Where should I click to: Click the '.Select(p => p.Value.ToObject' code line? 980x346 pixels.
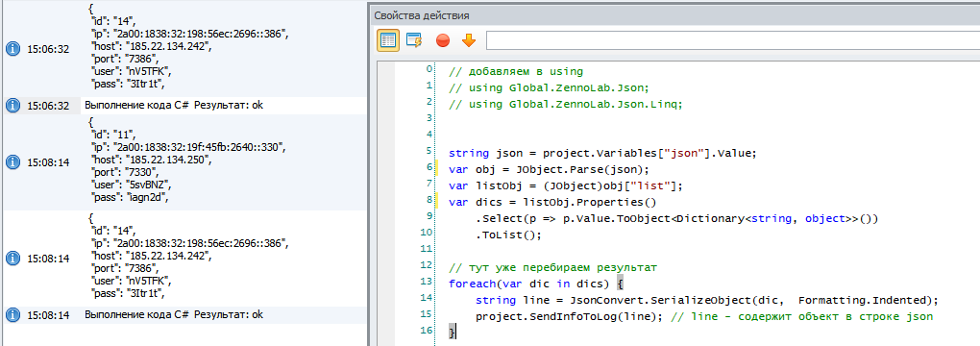click(677, 218)
